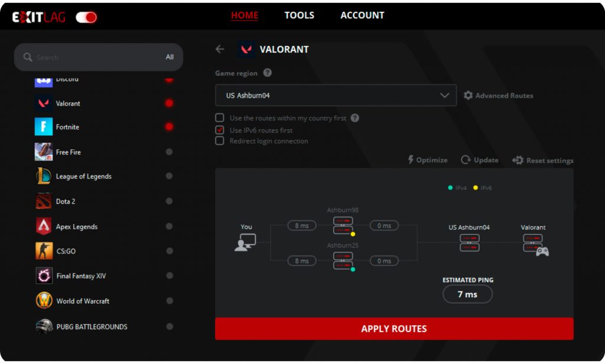The image size is (605, 364).
Task: Open the All filter in search bar
Action: click(x=170, y=57)
